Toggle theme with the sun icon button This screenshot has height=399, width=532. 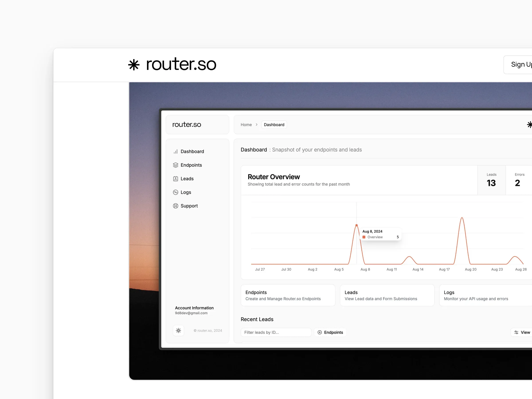pos(178,331)
